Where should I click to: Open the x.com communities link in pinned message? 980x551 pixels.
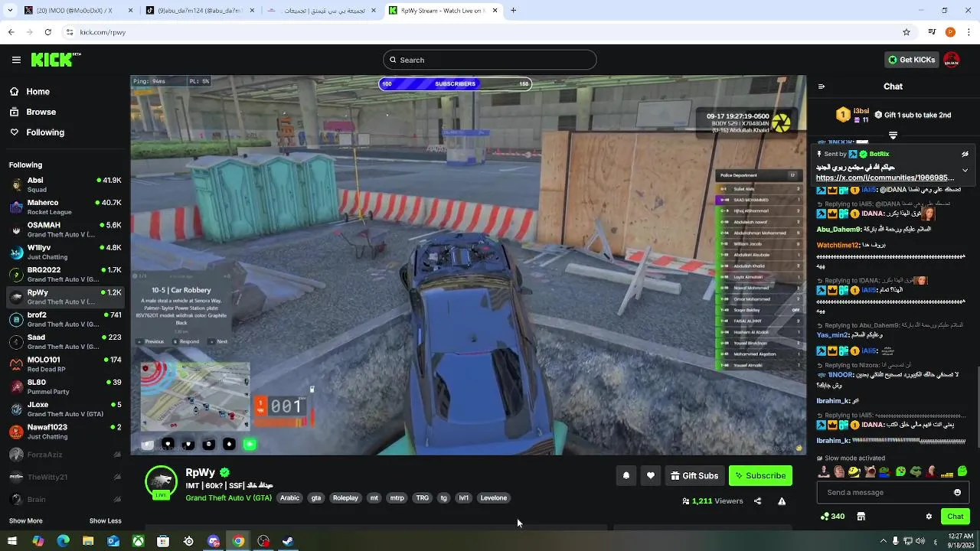pos(885,178)
